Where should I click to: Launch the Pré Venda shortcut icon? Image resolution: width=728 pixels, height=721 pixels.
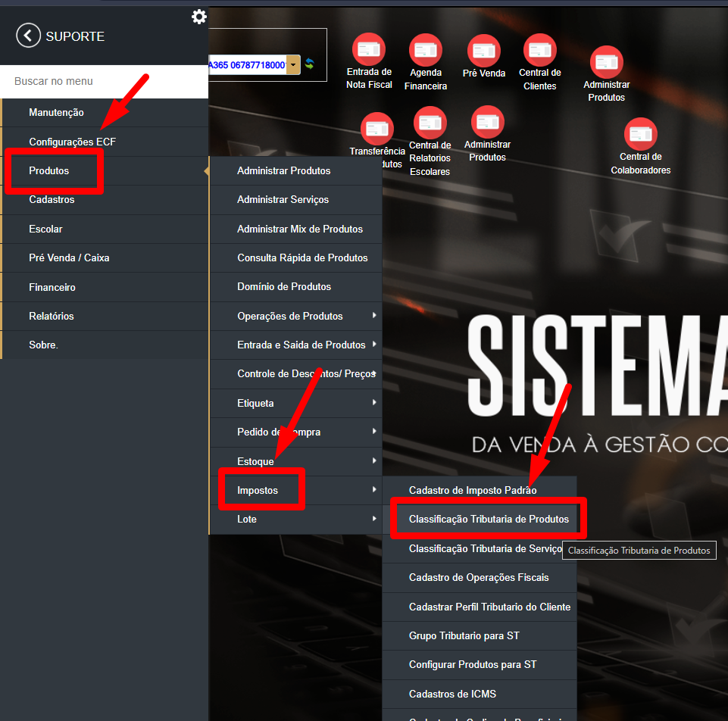pyautogui.click(x=483, y=50)
